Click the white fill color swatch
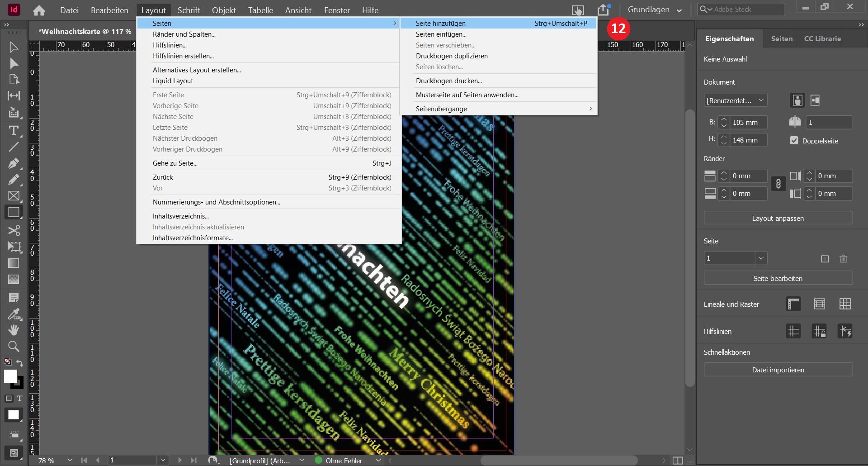Viewport: 868px width, 466px height. (10, 376)
